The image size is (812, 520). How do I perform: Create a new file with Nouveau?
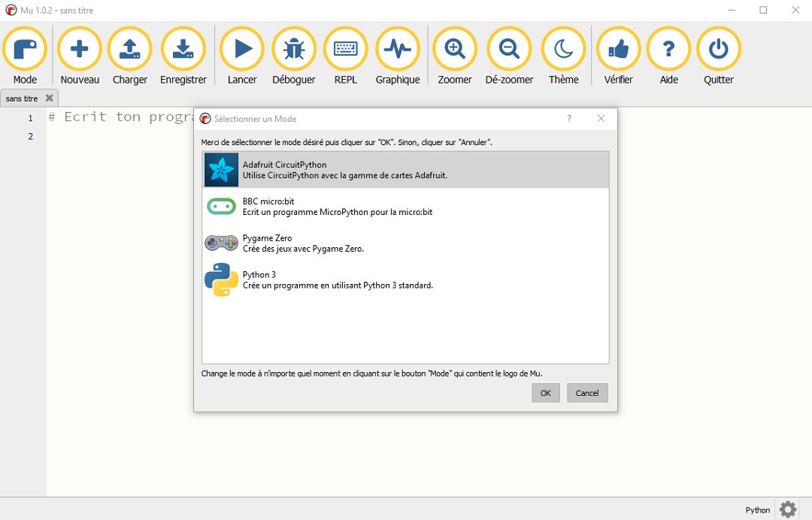[x=79, y=56]
